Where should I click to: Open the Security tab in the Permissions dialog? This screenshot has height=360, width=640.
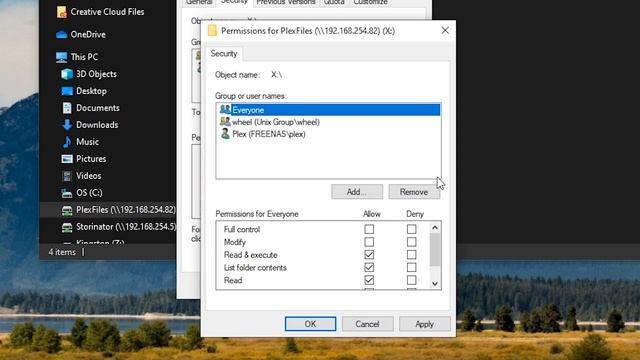coord(224,54)
